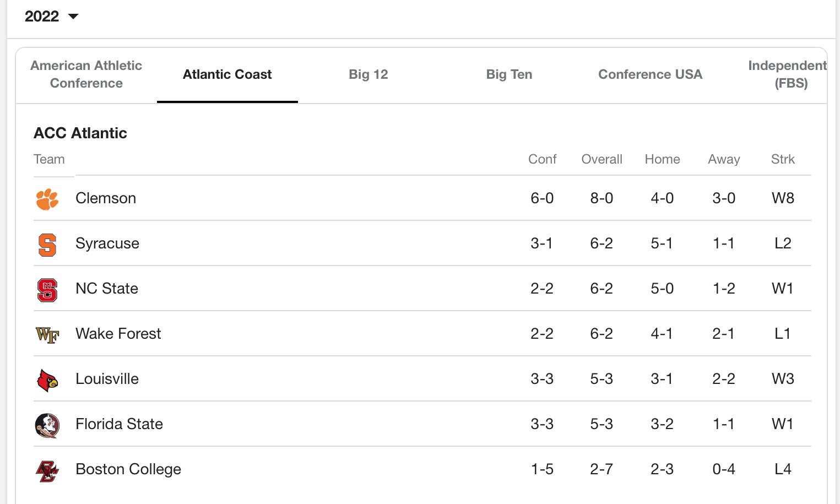Screen dimensions: 840x504
Task: Click the Louisville cardinal logo
Action: click(x=47, y=380)
